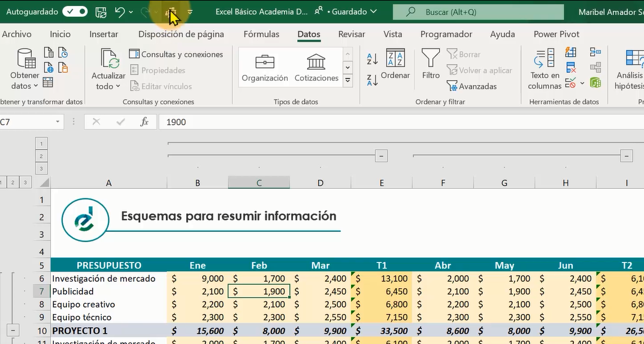Sort A to Z ascending
644x344 pixels.
[372, 59]
